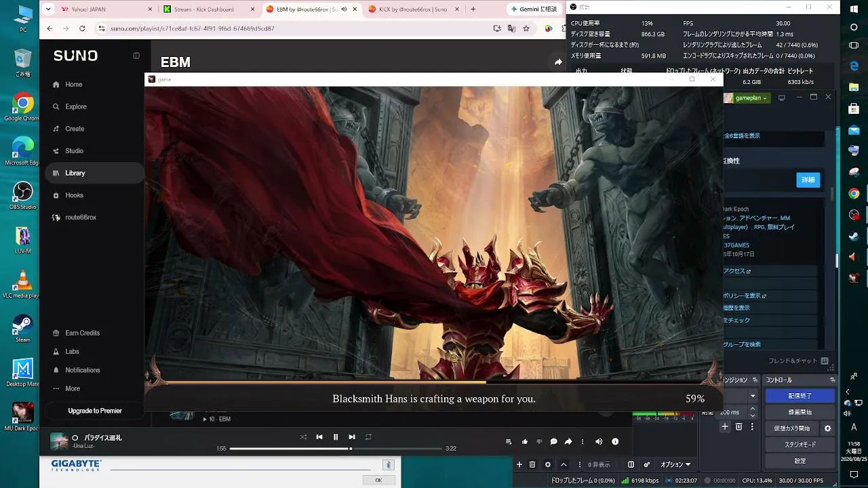Click the current song's cover thumbnail

59,441
